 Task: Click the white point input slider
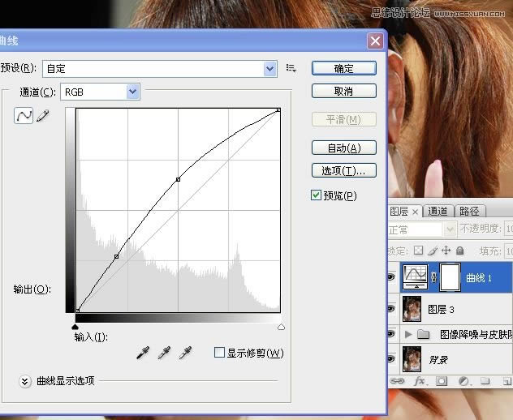[x=281, y=326]
